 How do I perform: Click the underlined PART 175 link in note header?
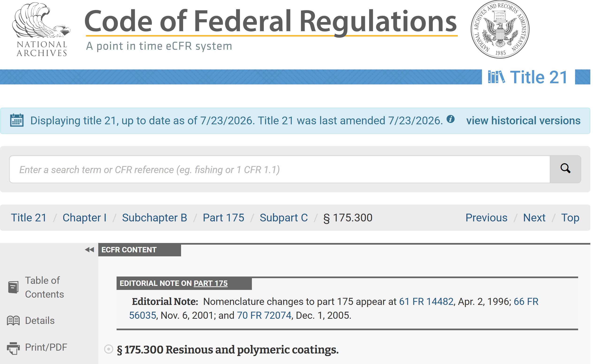(211, 283)
